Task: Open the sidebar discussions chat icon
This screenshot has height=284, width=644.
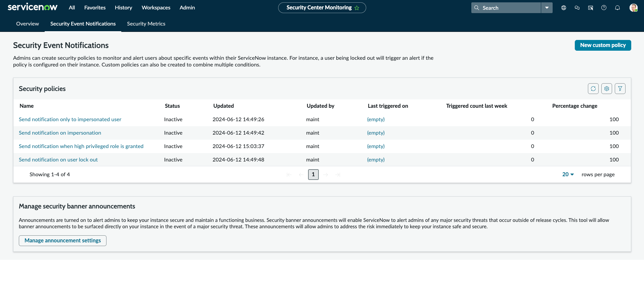Action: tap(577, 8)
